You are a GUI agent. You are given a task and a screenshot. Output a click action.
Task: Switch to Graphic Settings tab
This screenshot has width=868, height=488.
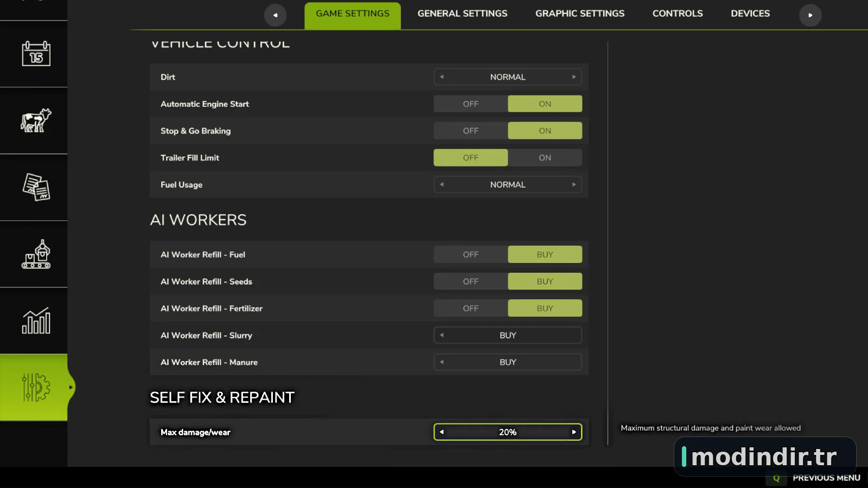(x=580, y=14)
